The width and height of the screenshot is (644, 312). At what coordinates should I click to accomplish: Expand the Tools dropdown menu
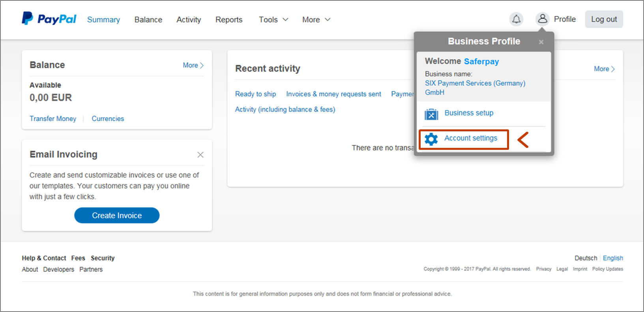(x=273, y=19)
